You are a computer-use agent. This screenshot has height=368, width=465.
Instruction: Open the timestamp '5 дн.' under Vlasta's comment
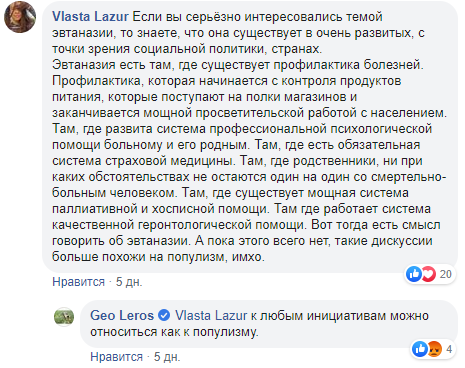(129, 282)
